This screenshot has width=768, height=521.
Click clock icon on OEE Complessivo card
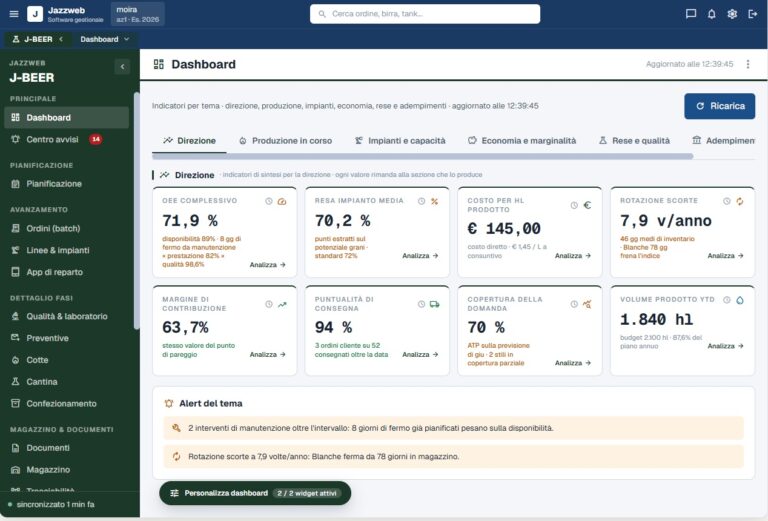[x=268, y=201]
